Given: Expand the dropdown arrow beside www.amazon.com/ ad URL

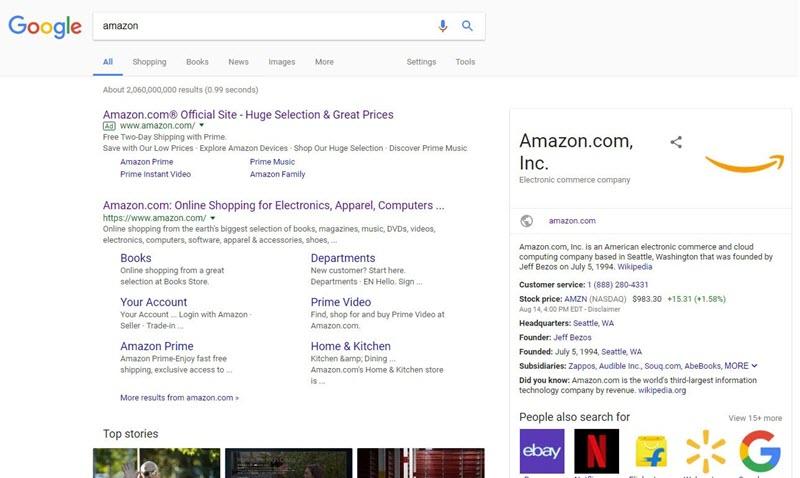Looking at the screenshot, I should (202, 125).
